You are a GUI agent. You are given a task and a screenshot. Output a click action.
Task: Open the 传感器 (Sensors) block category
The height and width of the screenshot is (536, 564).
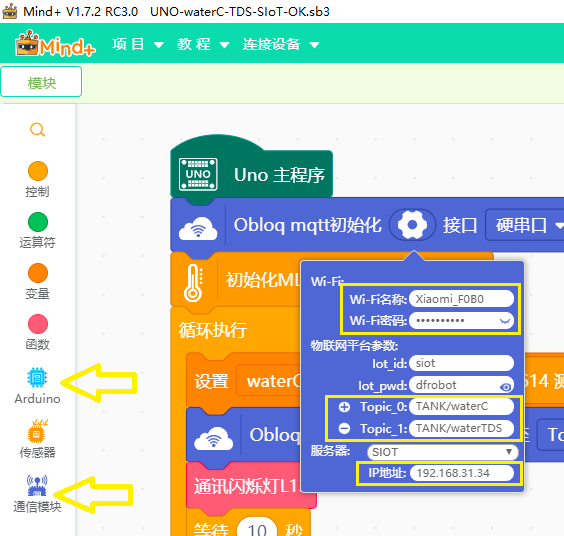(x=37, y=439)
